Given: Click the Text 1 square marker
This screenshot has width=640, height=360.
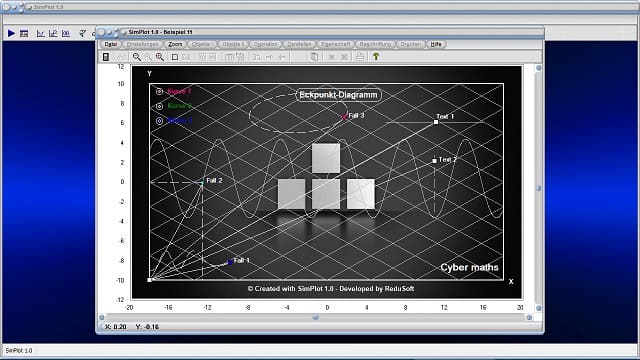Looking at the screenshot, I should point(436,122).
